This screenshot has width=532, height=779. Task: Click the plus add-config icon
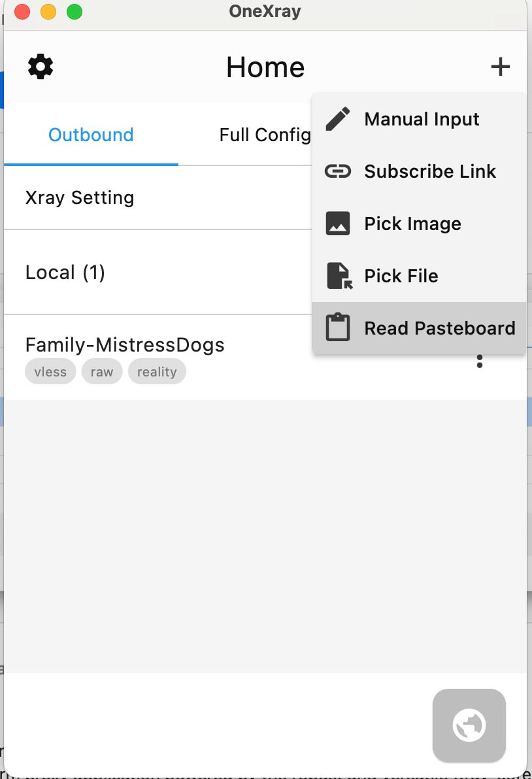coord(500,67)
